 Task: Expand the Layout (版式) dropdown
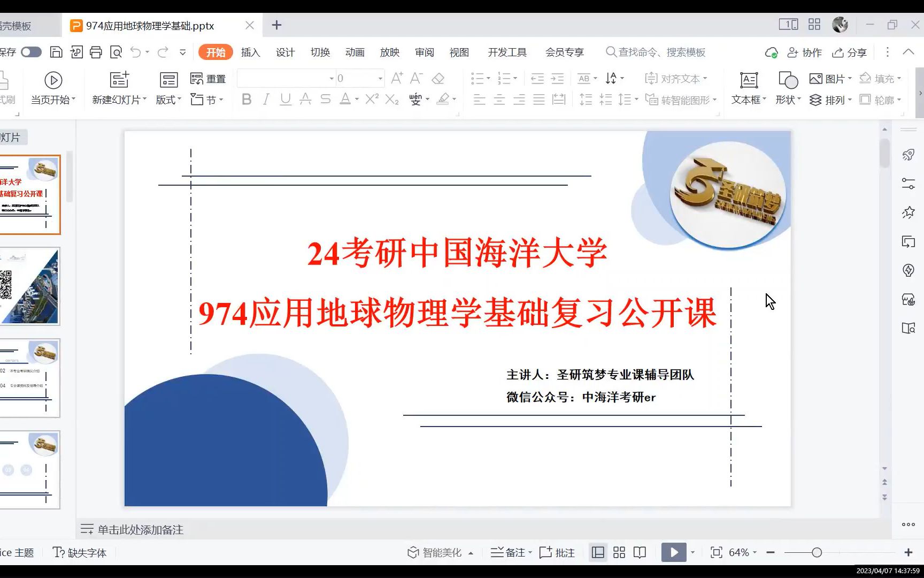point(168,100)
